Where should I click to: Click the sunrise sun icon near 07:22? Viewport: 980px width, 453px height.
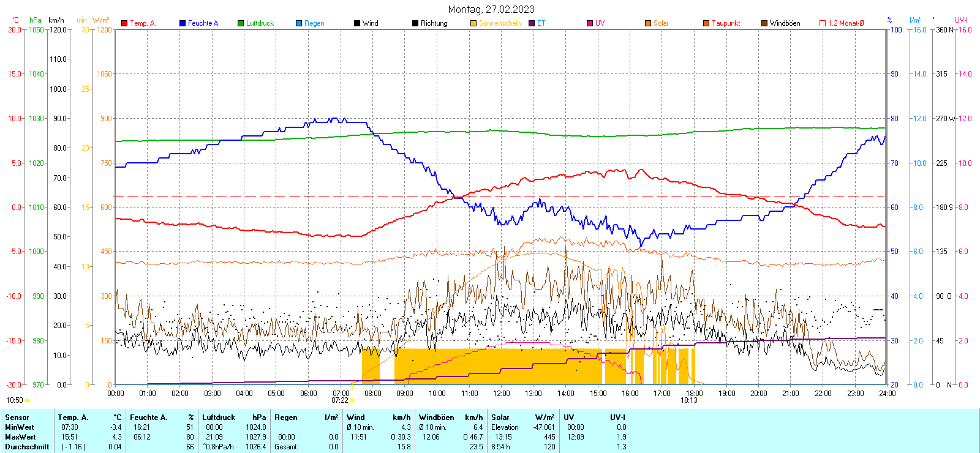pyautogui.click(x=352, y=400)
